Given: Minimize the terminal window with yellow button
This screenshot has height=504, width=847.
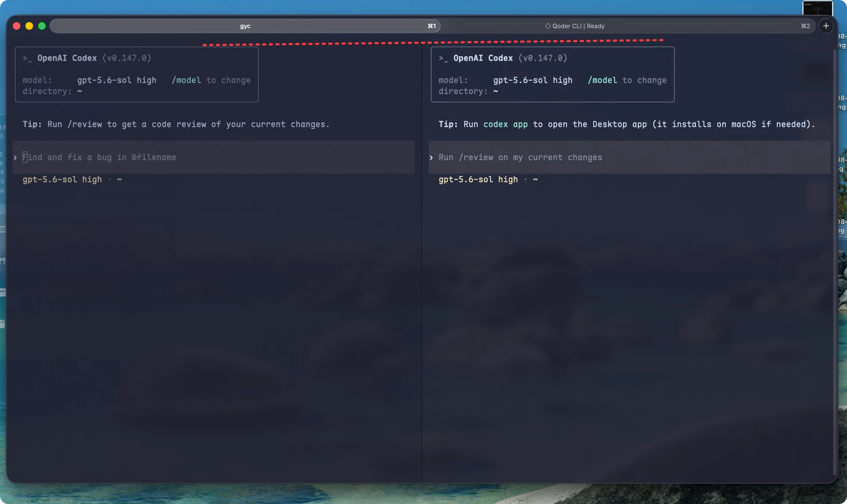Looking at the screenshot, I should [29, 26].
